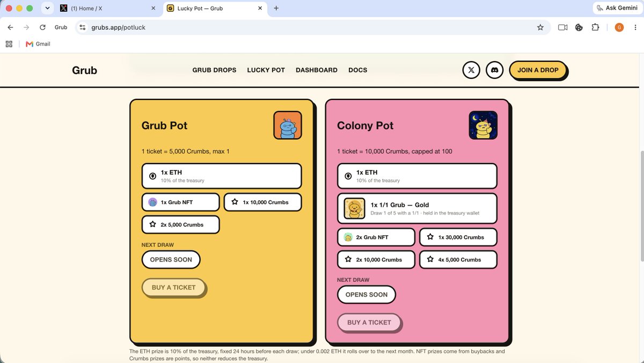
Task: Expand the tab search dropdown arrow
Action: click(x=47, y=8)
